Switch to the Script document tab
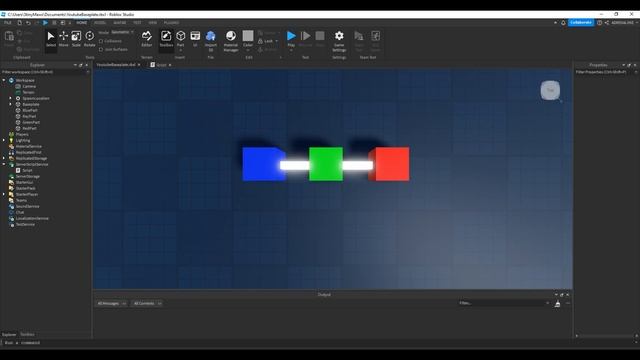Screen dimensions: 640x360 click(x=161, y=65)
